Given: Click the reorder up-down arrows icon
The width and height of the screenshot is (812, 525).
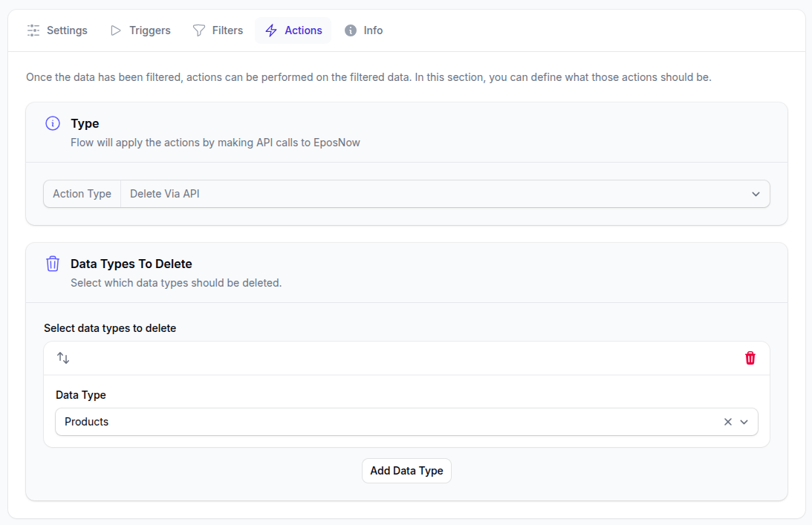Looking at the screenshot, I should 63,358.
